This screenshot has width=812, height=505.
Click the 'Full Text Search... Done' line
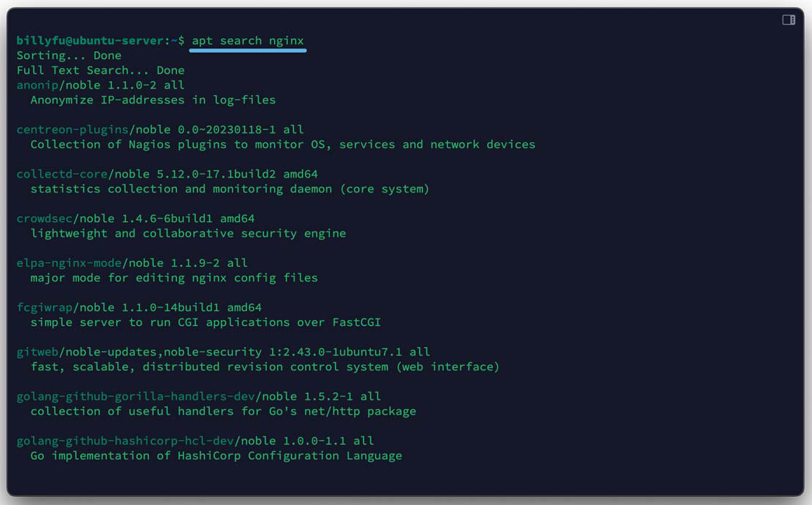click(x=100, y=70)
